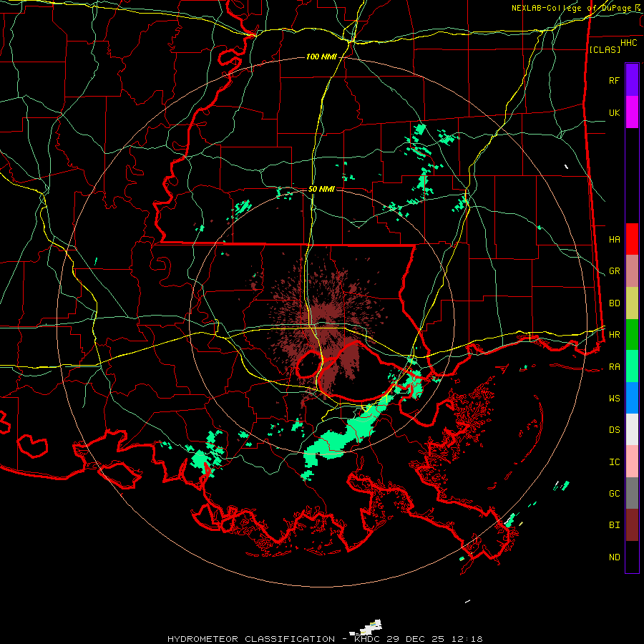Click the WS legend label
Viewport: 644px width, 644px height.
(x=615, y=399)
